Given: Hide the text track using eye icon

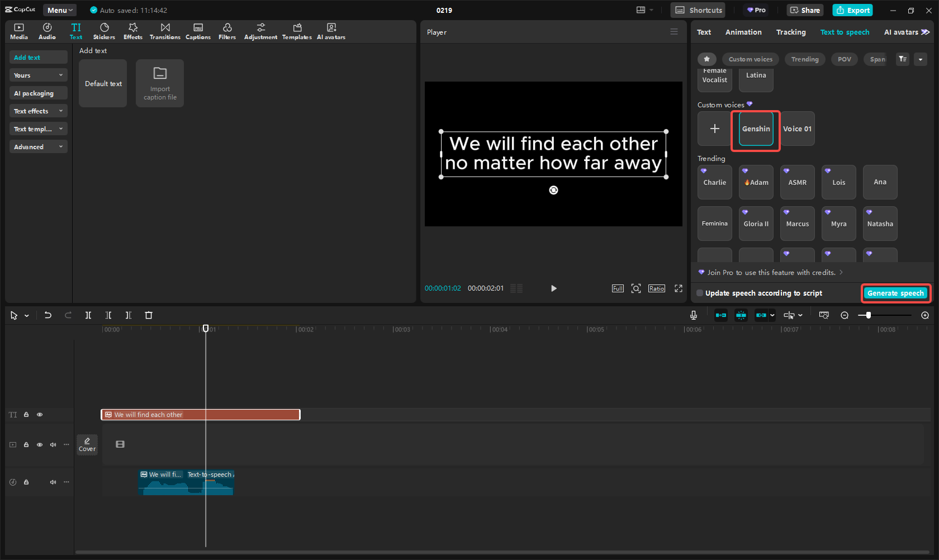Looking at the screenshot, I should pyautogui.click(x=40, y=415).
